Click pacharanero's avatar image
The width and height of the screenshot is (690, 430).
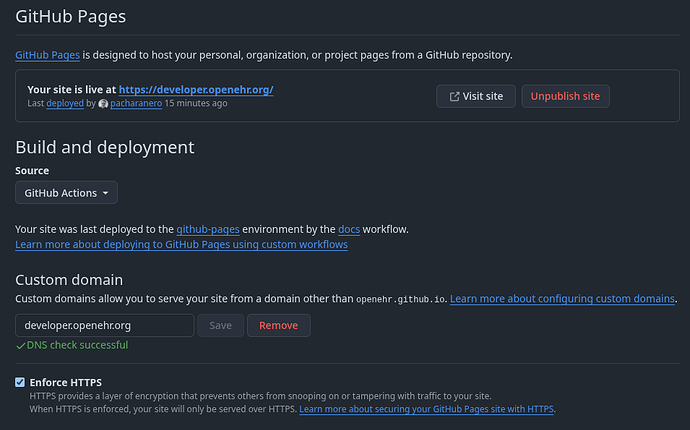click(103, 103)
